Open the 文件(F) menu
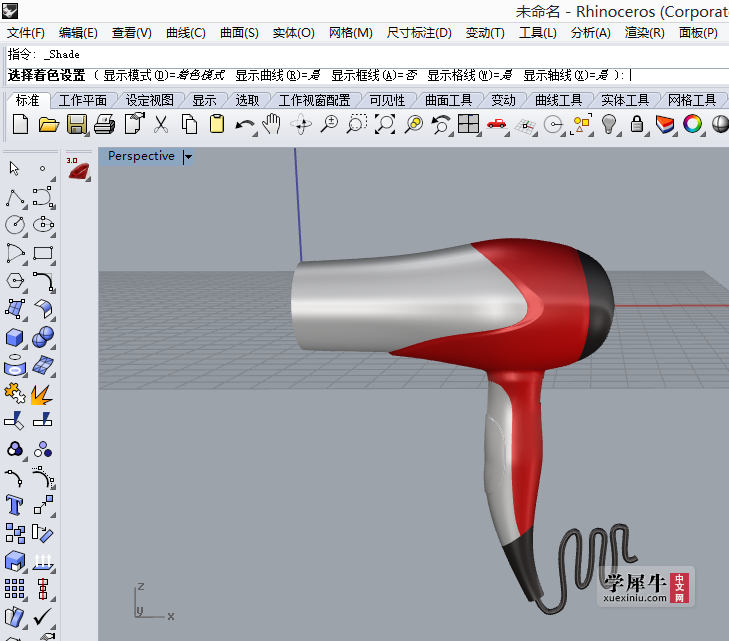729x641 pixels. point(26,33)
